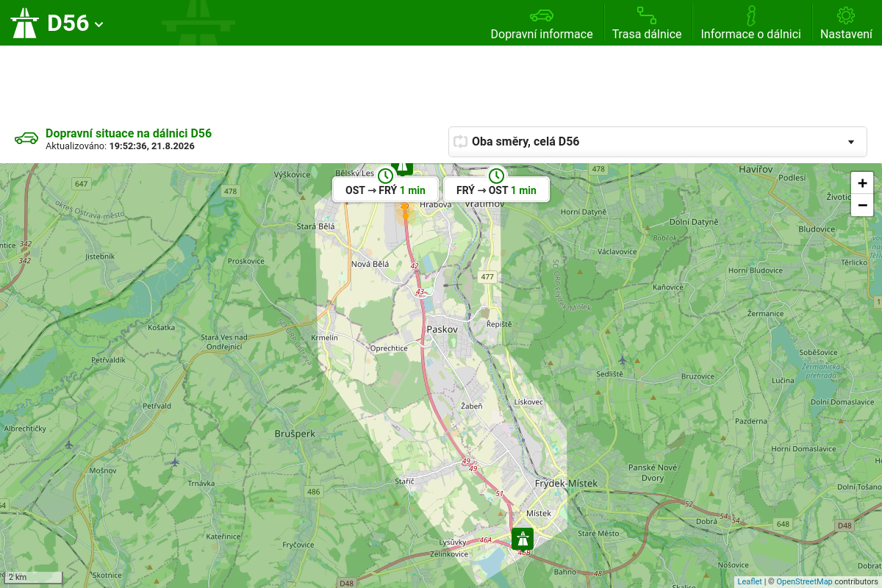Expand the D56 highway selector chevron
882x588 pixels.
(99, 24)
